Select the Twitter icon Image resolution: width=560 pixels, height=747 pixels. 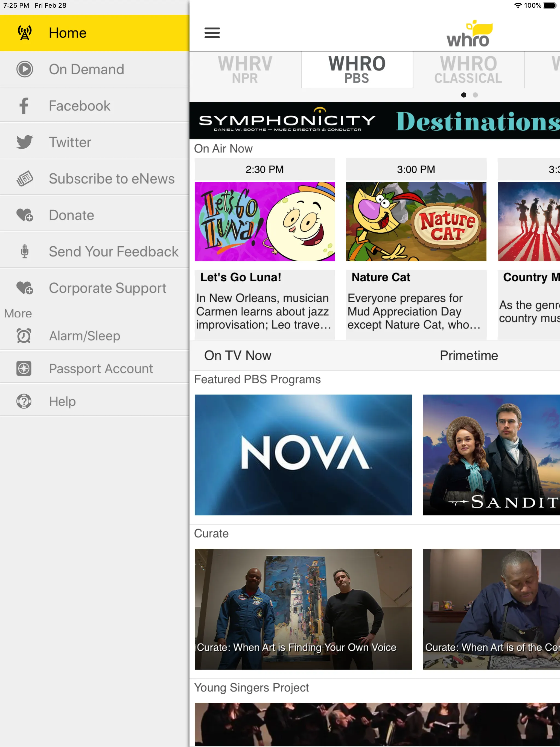pos(24,142)
